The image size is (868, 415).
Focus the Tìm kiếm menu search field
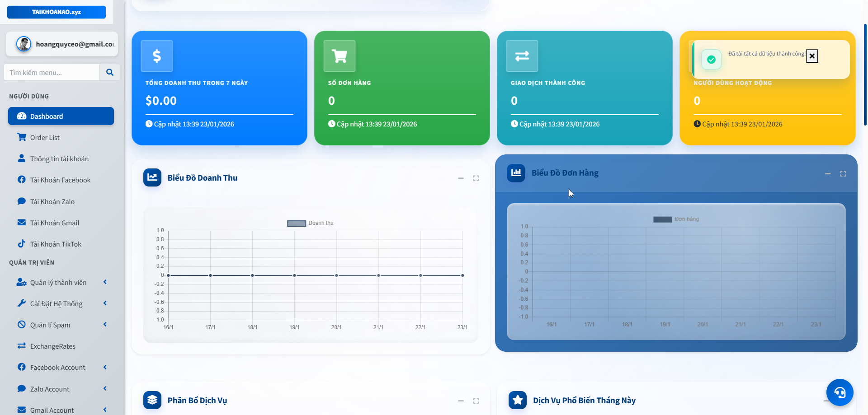click(52, 72)
